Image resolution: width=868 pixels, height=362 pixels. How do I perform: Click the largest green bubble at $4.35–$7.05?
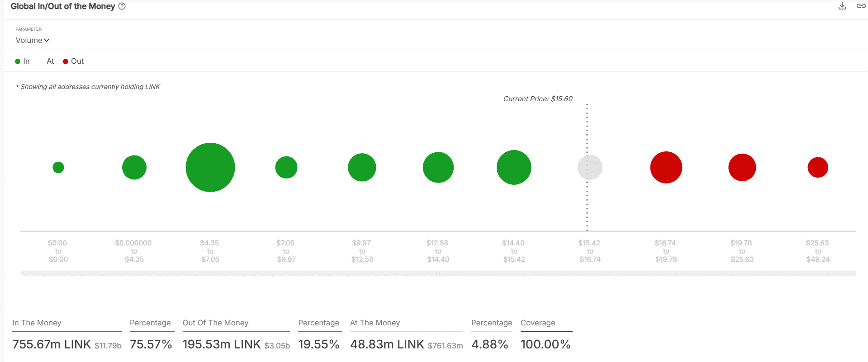pos(210,167)
